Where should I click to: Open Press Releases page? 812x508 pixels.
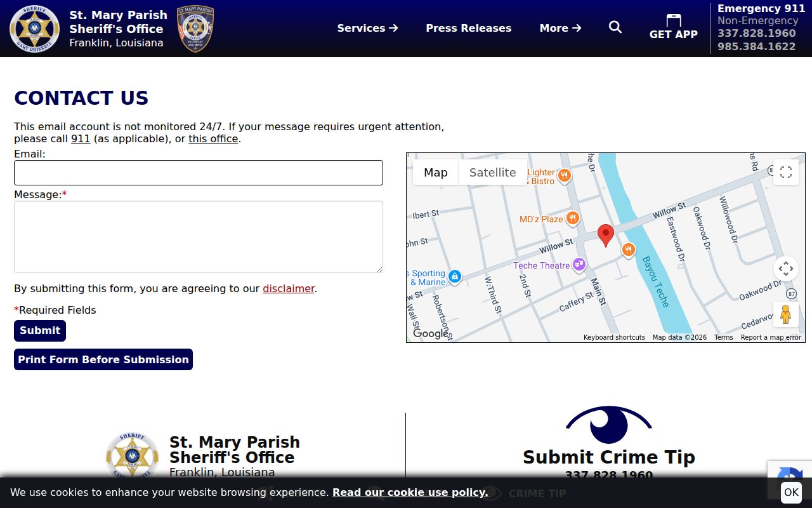click(x=468, y=28)
